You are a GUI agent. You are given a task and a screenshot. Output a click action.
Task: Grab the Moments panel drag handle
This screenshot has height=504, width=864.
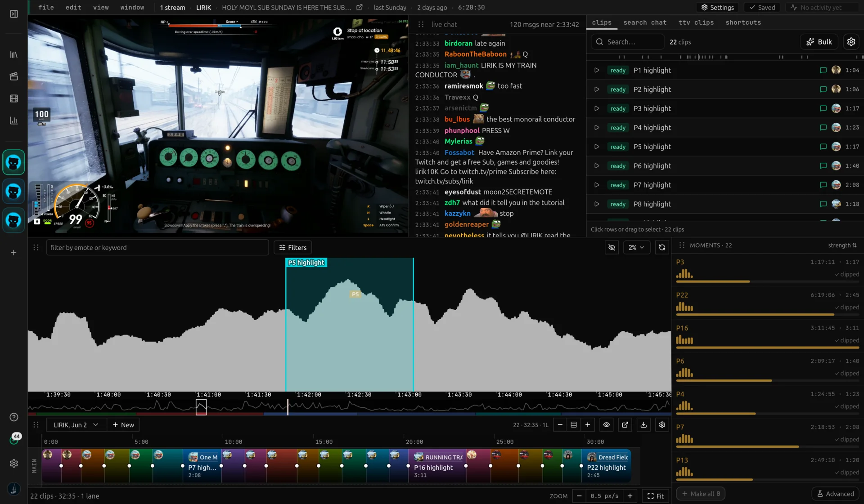pos(682,245)
